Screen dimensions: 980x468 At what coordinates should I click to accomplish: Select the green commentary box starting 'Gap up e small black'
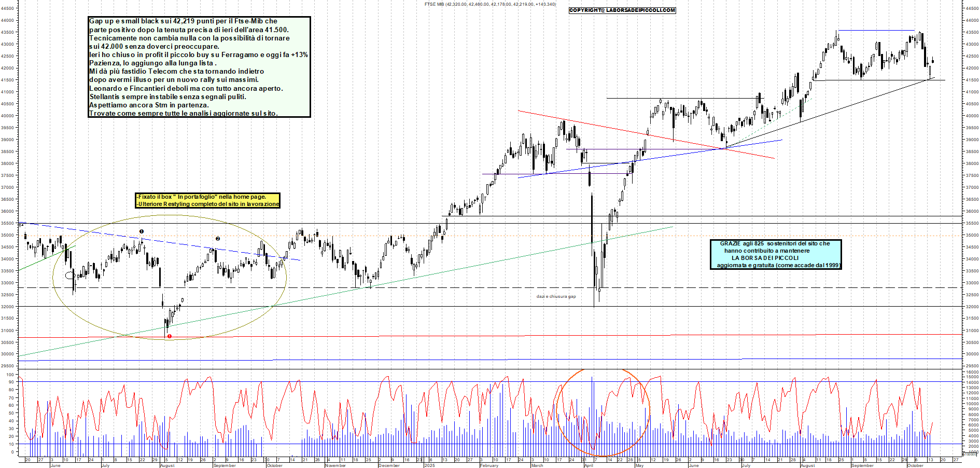click(199, 67)
